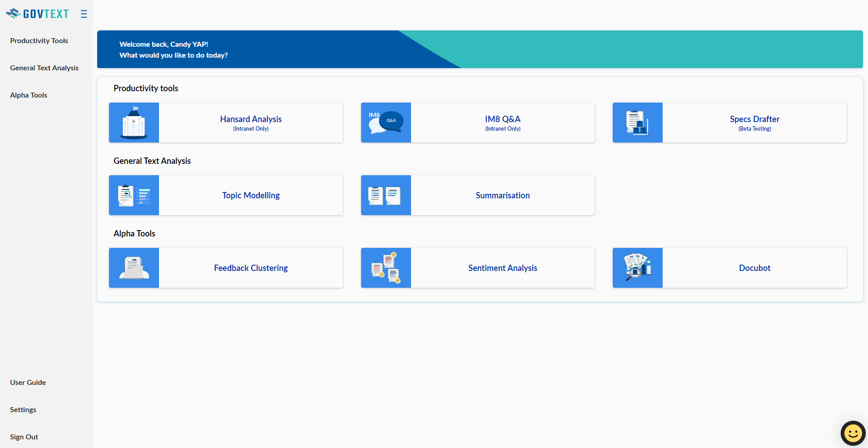Sign out of GovText
Screen dimensions: 868x448
pyautogui.click(x=24, y=437)
